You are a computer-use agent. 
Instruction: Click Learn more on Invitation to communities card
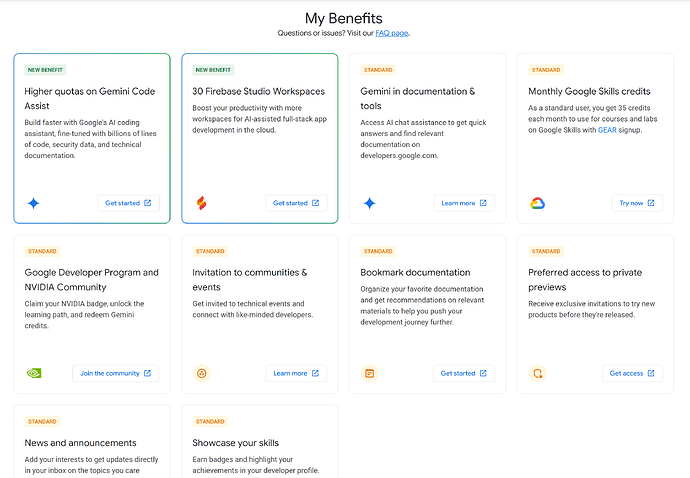296,373
